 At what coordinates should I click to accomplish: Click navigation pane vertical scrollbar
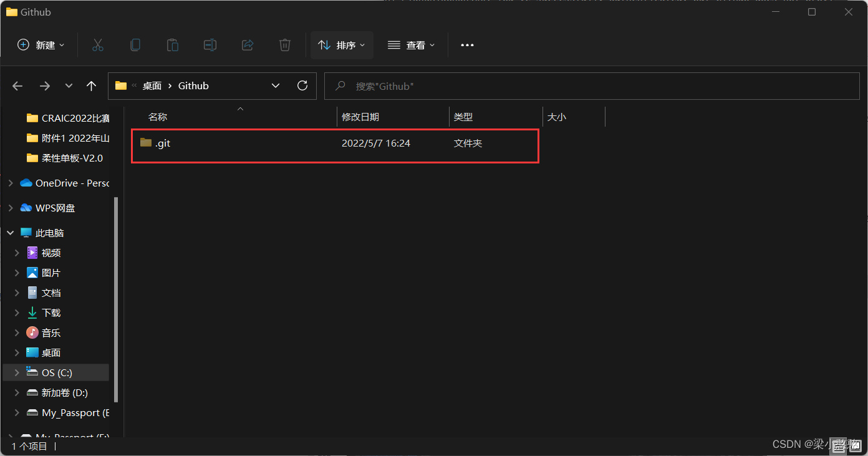116,299
